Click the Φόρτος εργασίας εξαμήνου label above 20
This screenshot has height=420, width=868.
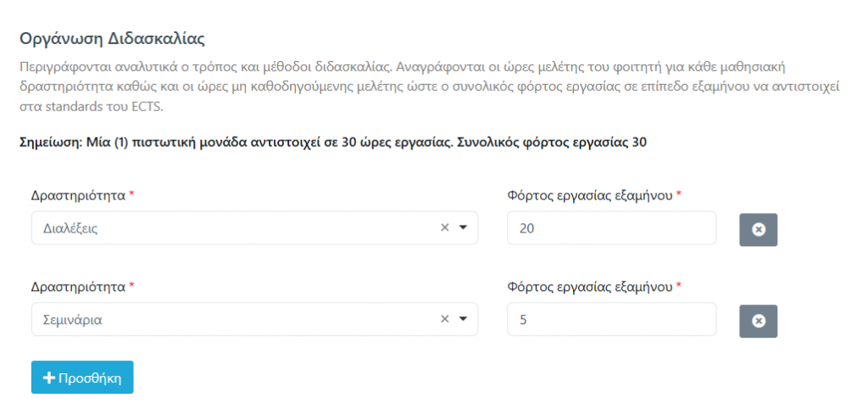pyautogui.click(x=590, y=195)
